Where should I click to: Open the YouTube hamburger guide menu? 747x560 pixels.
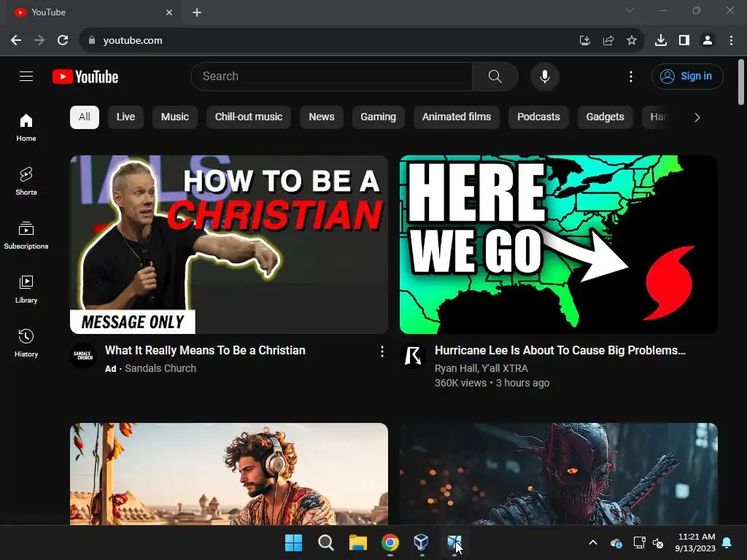pos(26,76)
